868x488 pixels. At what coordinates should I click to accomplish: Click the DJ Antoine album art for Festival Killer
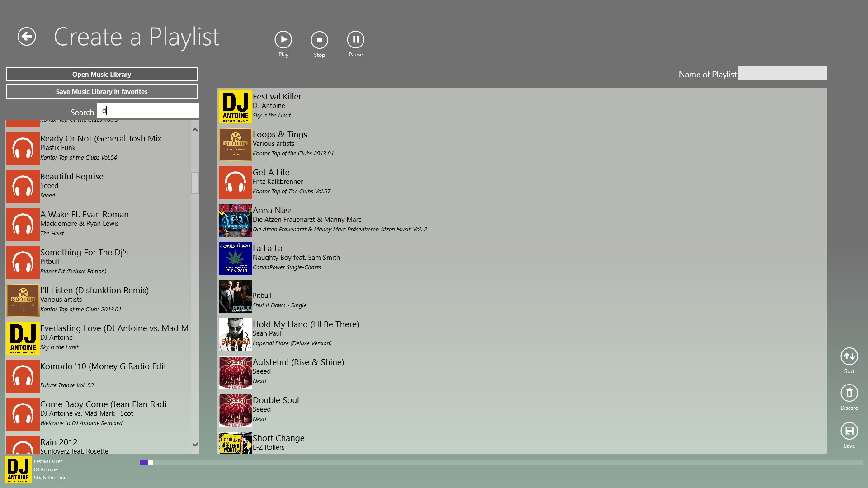coord(235,107)
